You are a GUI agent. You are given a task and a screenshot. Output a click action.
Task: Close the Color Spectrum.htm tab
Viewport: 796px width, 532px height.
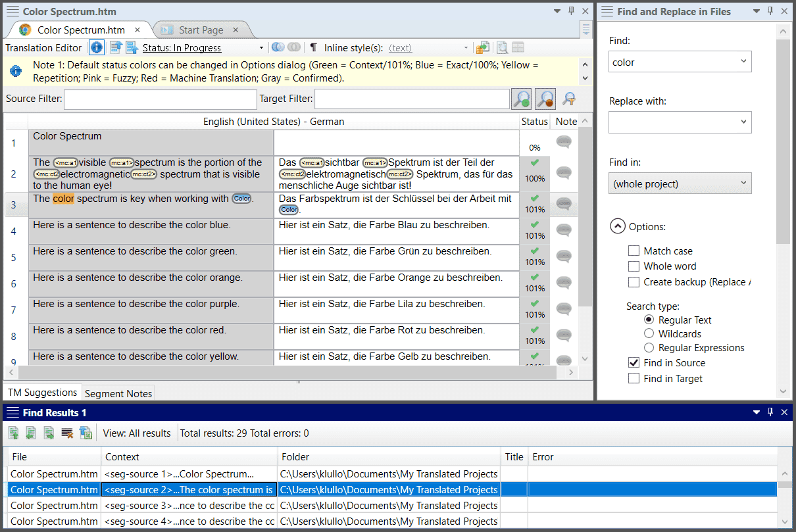point(137,30)
